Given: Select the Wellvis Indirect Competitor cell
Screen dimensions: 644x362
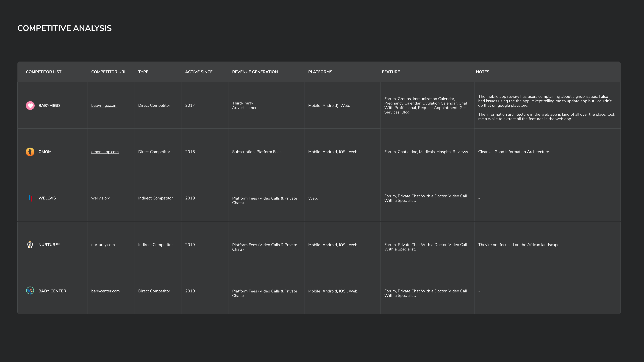Looking at the screenshot, I should (155, 198).
